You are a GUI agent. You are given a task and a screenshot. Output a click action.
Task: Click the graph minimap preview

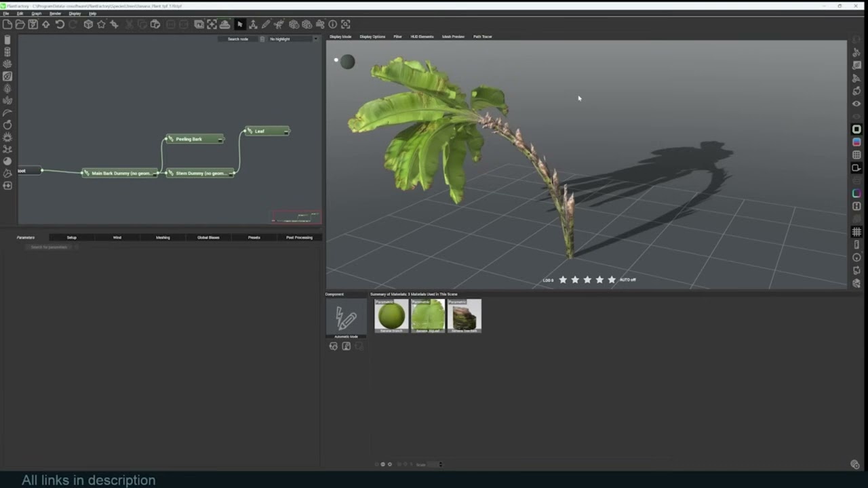click(296, 217)
